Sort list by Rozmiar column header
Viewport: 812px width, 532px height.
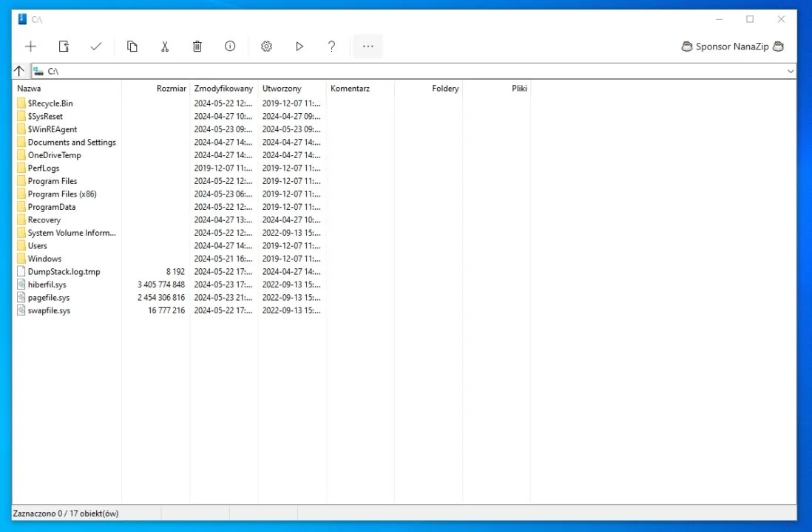coord(171,89)
